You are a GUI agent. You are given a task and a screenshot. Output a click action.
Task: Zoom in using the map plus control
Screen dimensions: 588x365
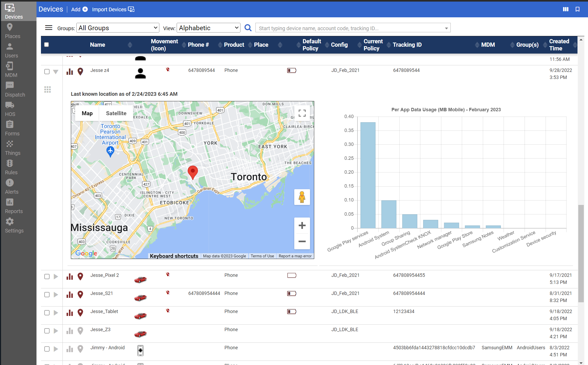[x=302, y=225]
